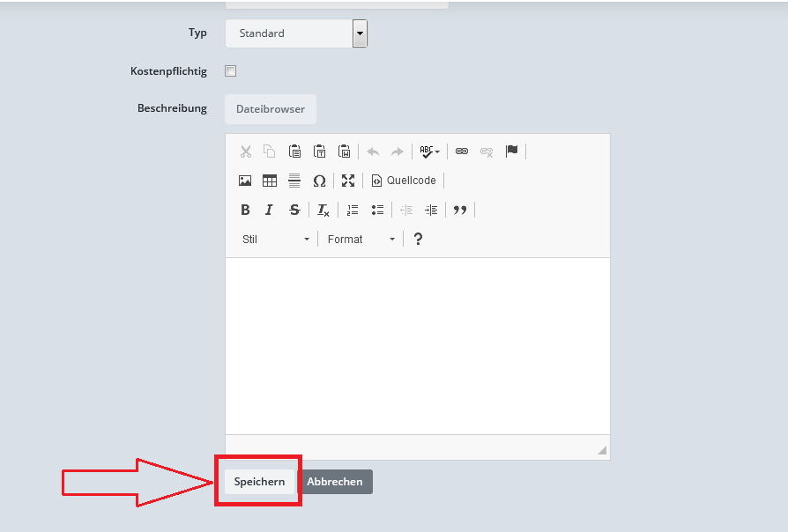Screen dimensions: 788x532
Task: Click the Dateibrowser button
Action: [x=271, y=109]
